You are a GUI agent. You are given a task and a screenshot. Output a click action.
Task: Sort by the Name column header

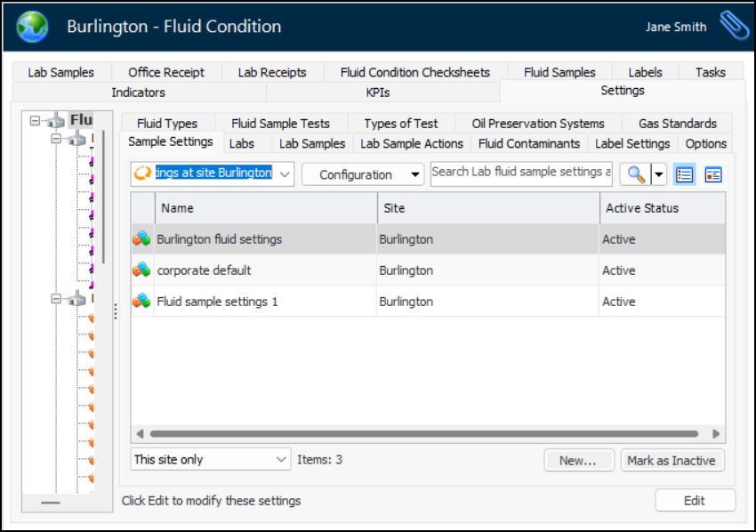pyautogui.click(x=266, y=208)
